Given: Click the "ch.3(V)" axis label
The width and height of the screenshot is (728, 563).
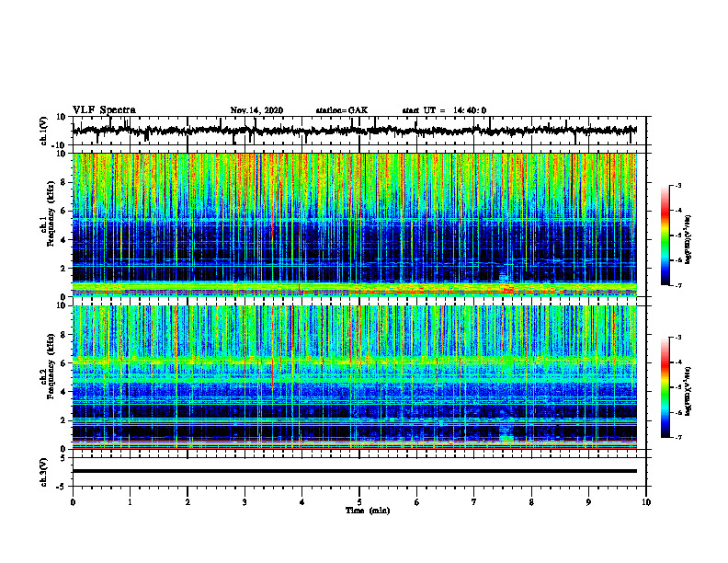Looking at the screenshot, I should point(44,472).
